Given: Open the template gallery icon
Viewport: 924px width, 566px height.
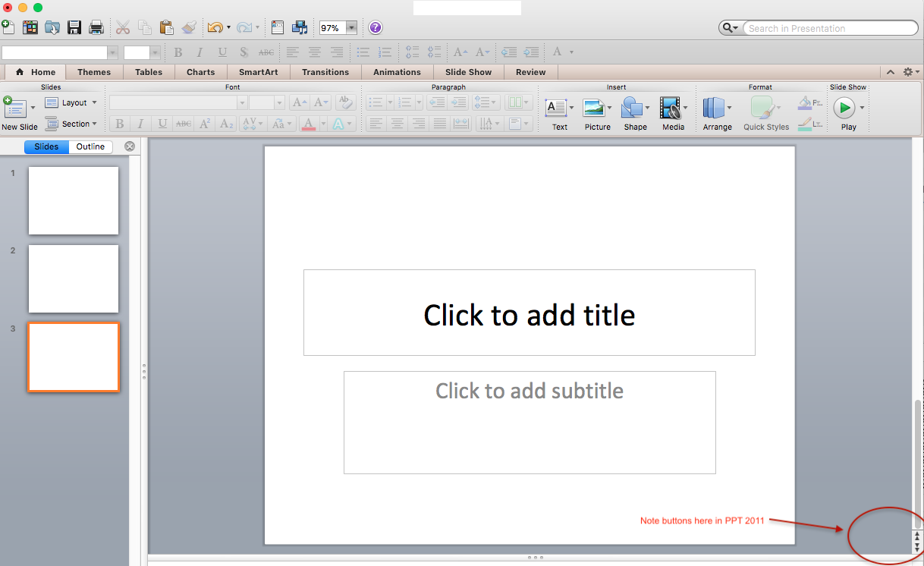Looking at the screenshot, I should pyautogui.click(x=30, y=27).
